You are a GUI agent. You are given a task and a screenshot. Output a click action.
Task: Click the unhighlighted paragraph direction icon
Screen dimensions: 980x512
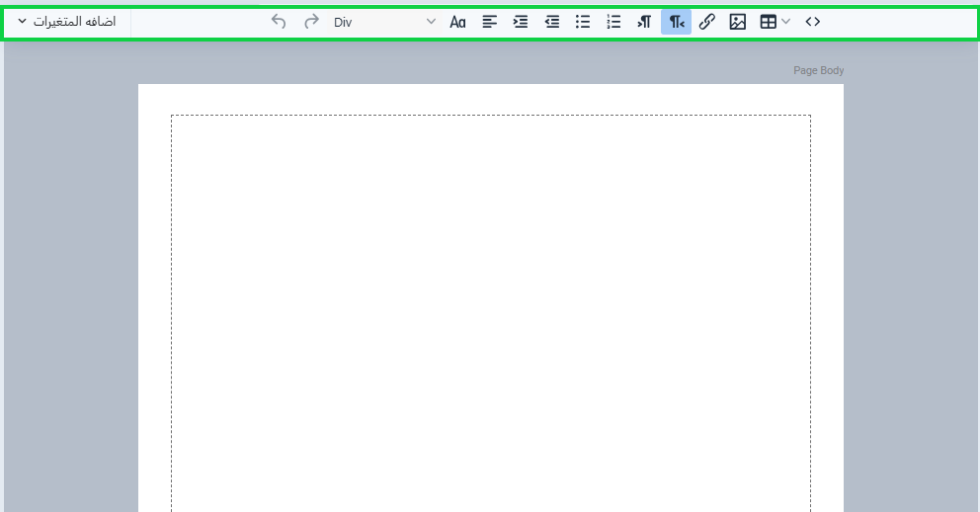pyautogui.click(x=644, y=22)
